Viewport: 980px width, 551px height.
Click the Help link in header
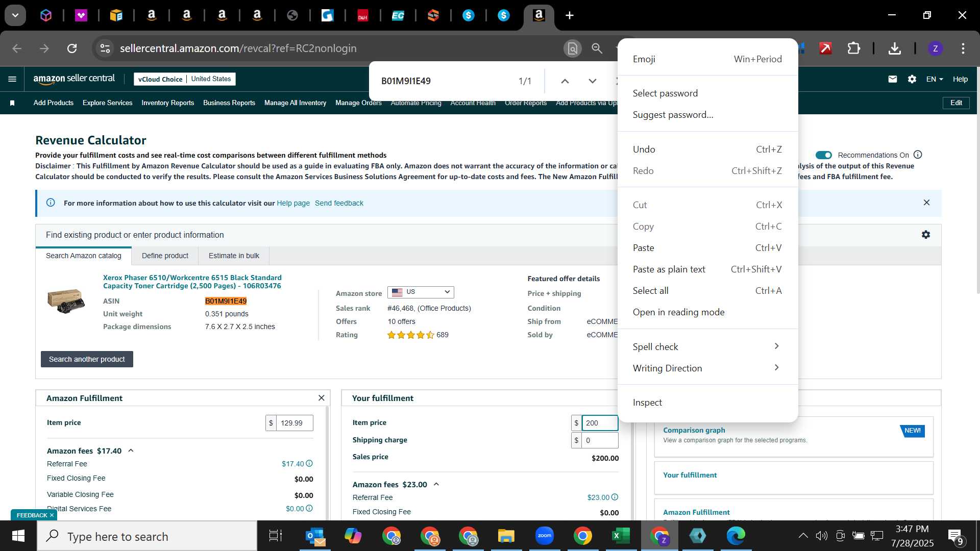(960, 79)
